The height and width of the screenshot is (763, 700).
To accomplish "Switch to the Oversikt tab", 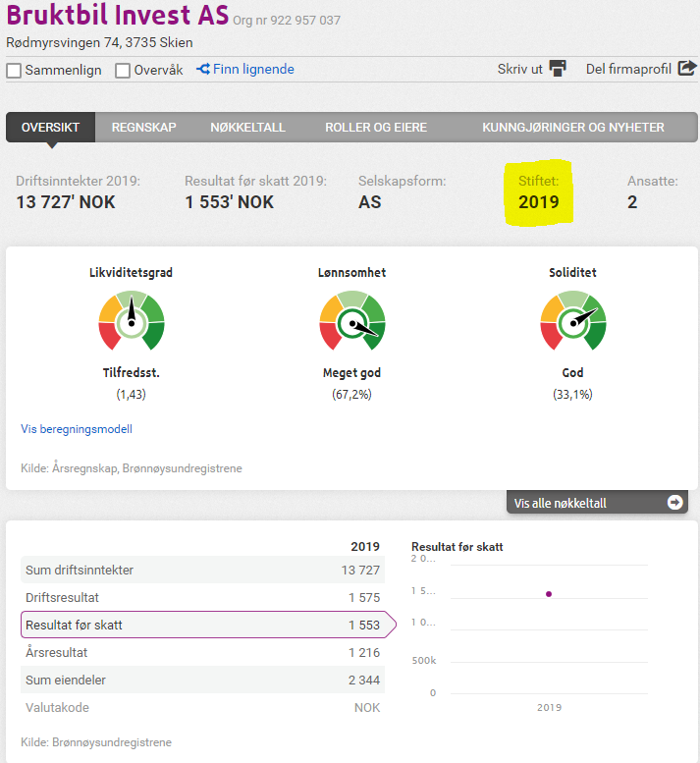I will pos(51,128).
